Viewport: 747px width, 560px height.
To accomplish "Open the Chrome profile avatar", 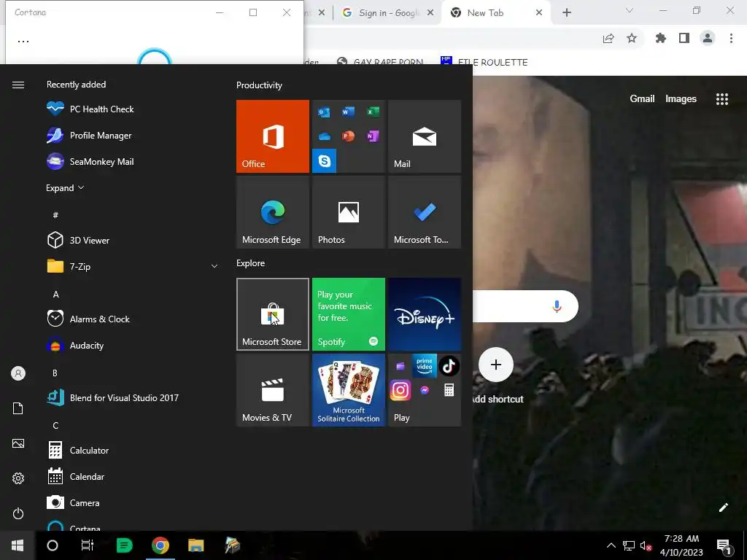I will pos(708,38).
